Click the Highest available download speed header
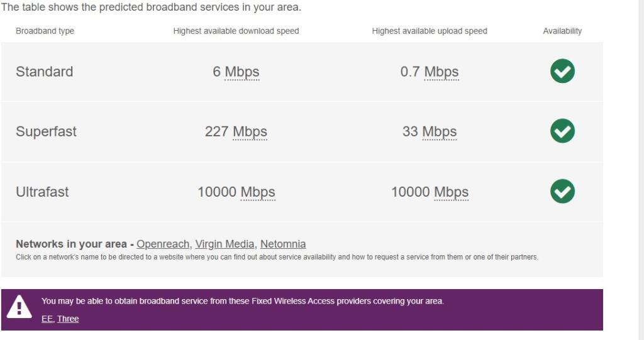This screenshot has height=340, width=644. pyautogui.click(x=236, y=31)
